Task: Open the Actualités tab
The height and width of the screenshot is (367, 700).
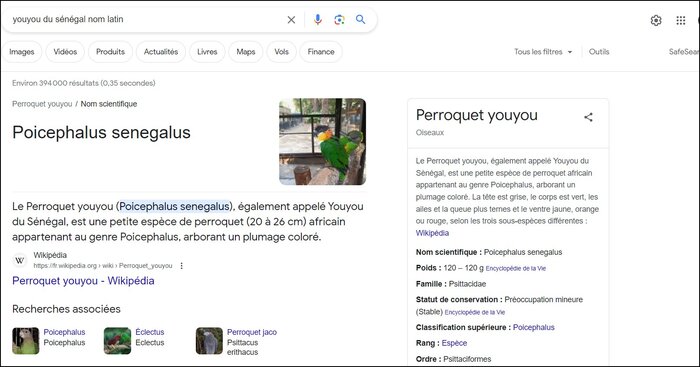Action: click(x=161, y=52)
